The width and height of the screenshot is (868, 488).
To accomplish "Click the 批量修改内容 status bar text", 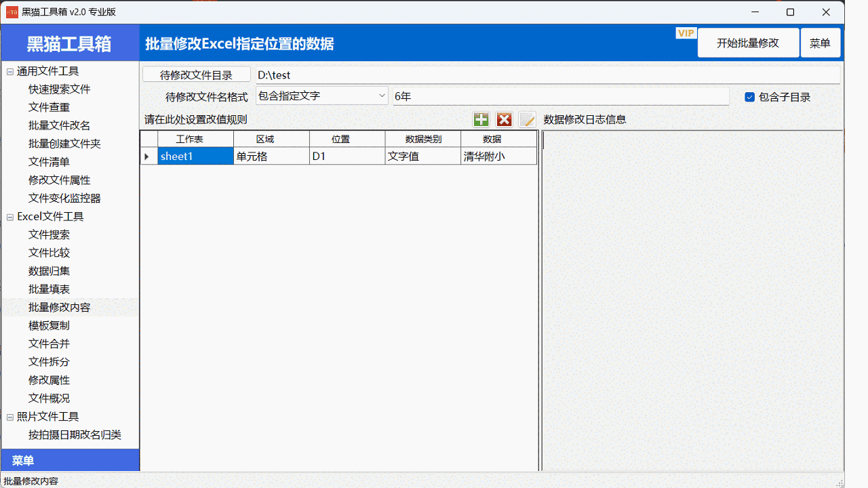I will tap(31, 481).
